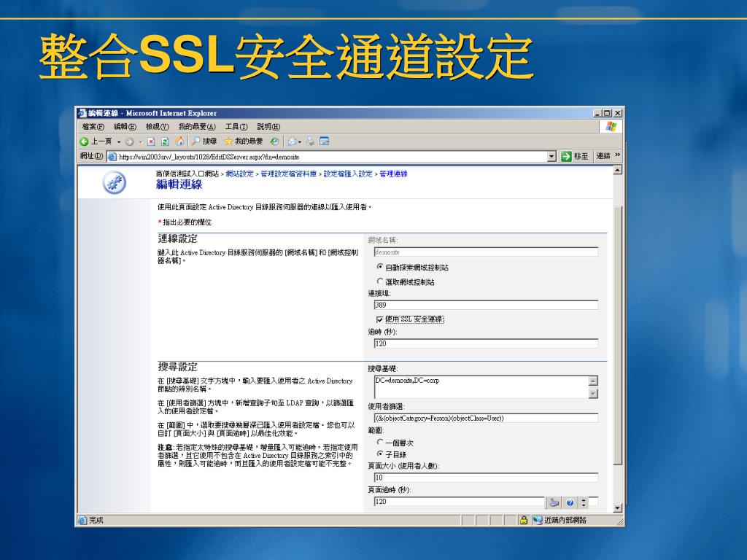Open the 檢視(V) menu
This screenshot has width=747, height=560.
pyautogui.click(x=158, y=127)
